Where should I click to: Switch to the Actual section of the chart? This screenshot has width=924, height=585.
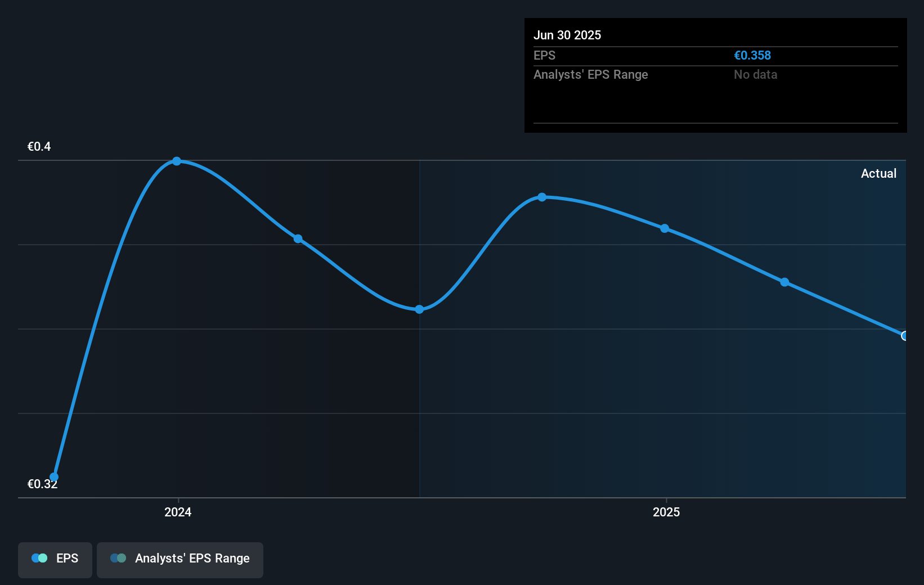pyautogui.click(x=878, y=173)
